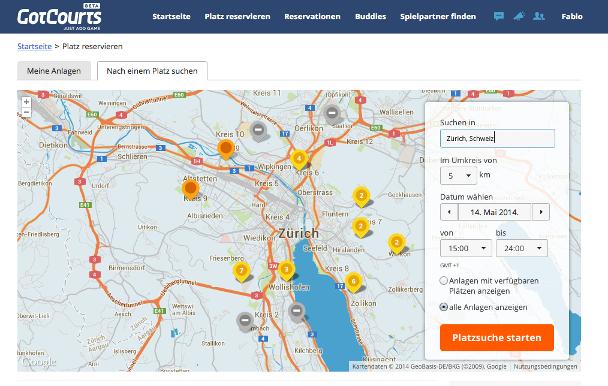Open the Startseite menu item
608x386 pixels.
[171, 16]
